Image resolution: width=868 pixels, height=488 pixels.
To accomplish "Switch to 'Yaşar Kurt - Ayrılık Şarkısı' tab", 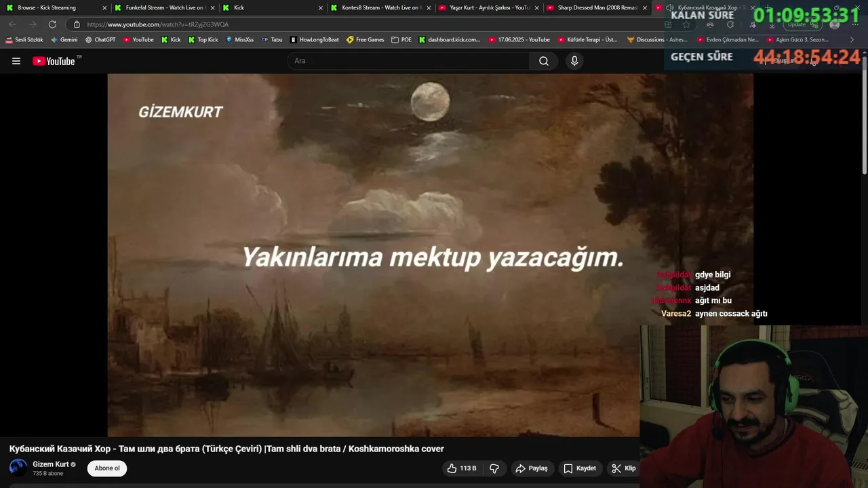I will pos(490,7).
